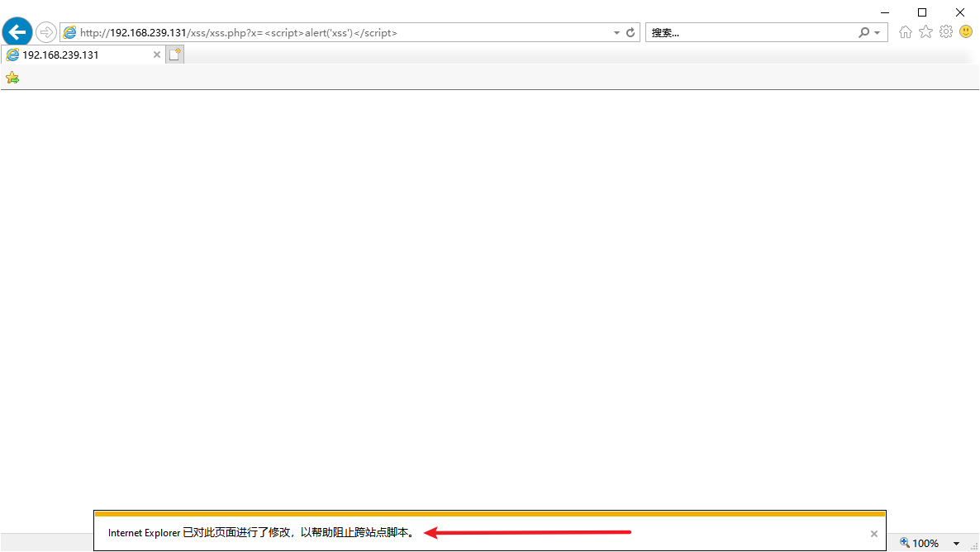Open a new tab

pos(175,55)
